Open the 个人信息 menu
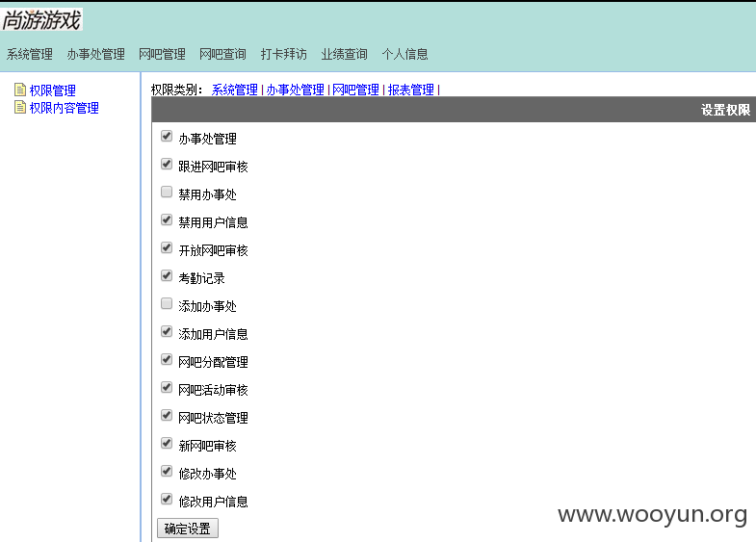This screenshot has height=542, width=756. [405, 54]
